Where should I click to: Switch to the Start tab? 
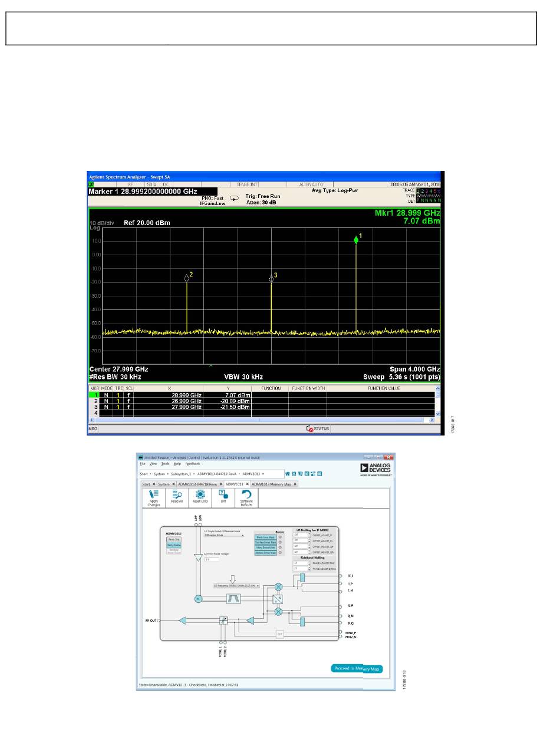click(148, 484)
